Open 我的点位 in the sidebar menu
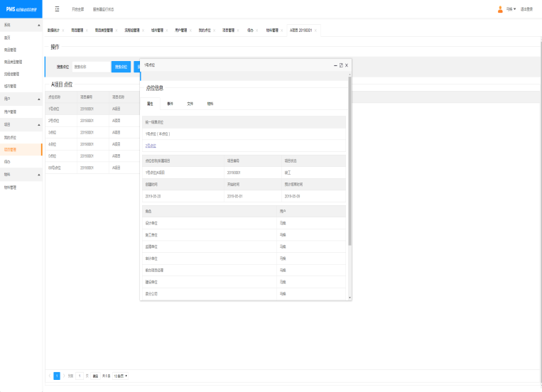 pos(9,136)
